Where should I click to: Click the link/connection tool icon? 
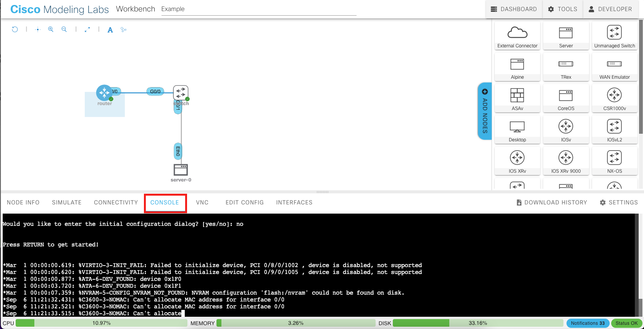tap(123, 29)
